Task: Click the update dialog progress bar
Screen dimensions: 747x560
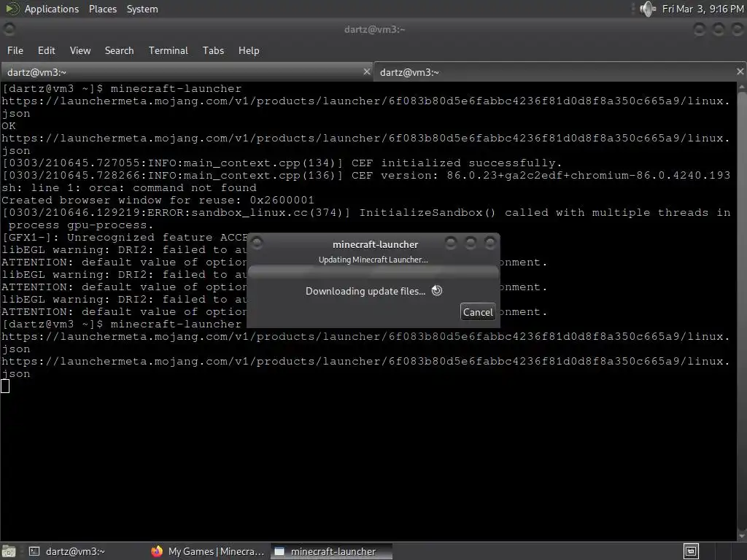Action: 373,273
